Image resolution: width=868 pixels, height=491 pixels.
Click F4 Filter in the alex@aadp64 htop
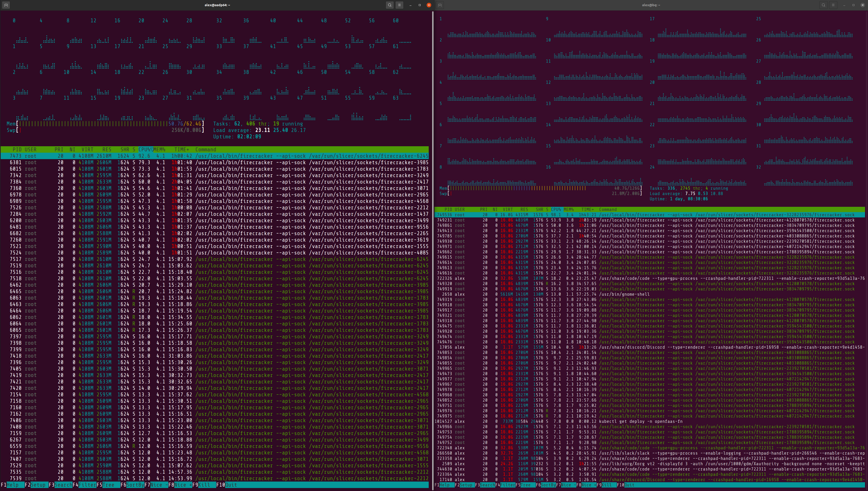point(84,485)
